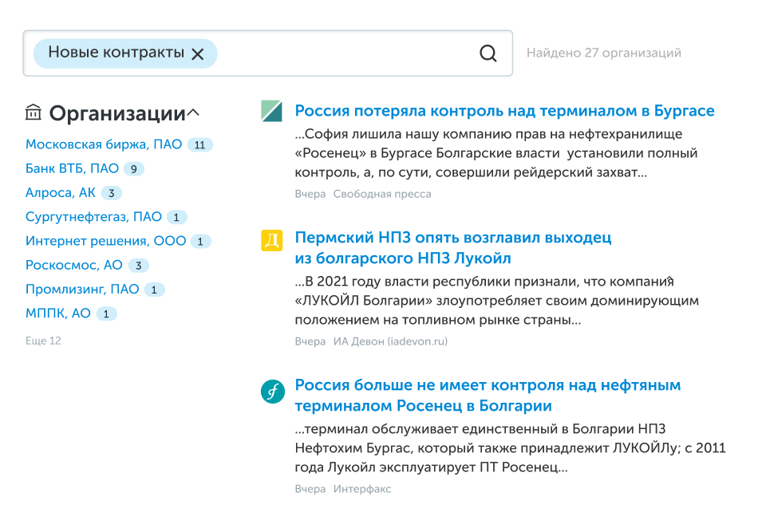Collapse the Организации section chevron
The height and width of the screenshot is (532, 758).
193,113
